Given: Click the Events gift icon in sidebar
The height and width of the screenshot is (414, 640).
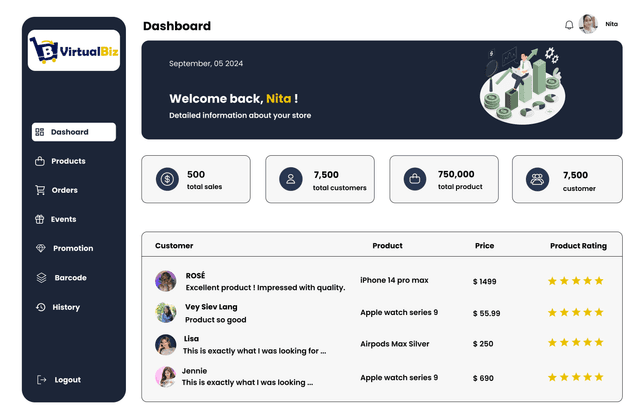Looking at the screenshot, I should [40, 219].
